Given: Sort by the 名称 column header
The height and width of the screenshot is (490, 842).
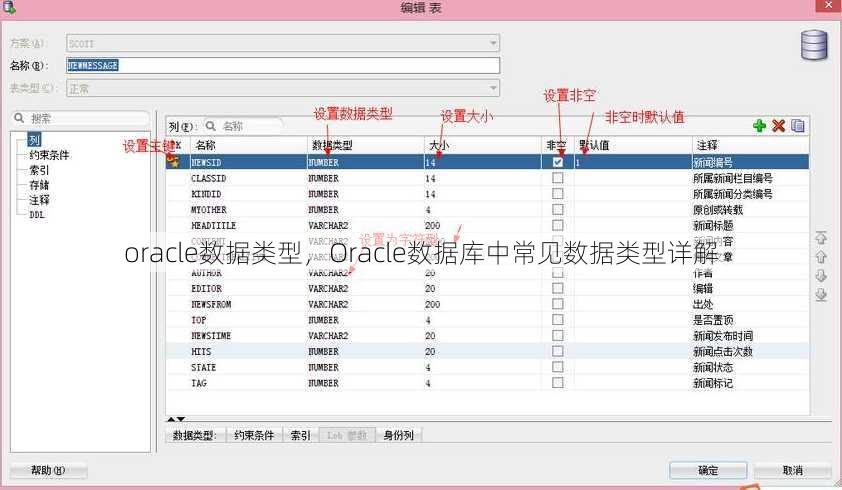Looking at the screenshot, I should point(248,145).
